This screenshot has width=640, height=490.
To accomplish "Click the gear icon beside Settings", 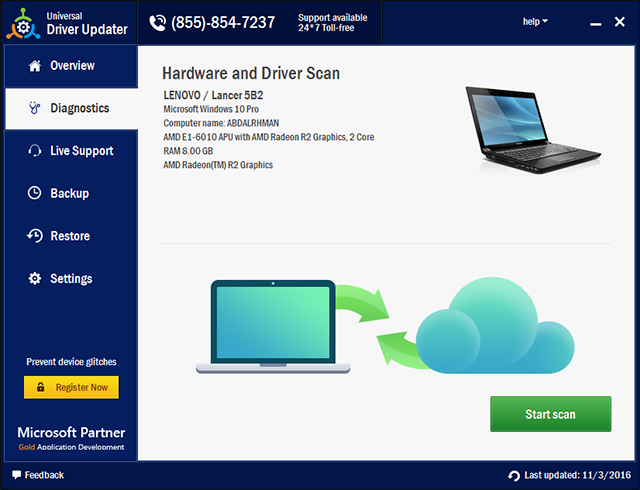I will [35, 278].
